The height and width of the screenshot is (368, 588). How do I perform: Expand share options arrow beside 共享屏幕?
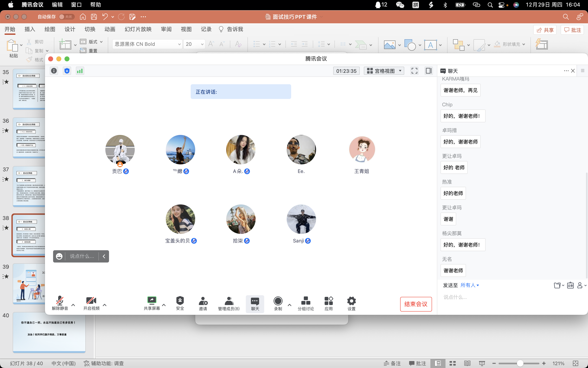(164, 305)
